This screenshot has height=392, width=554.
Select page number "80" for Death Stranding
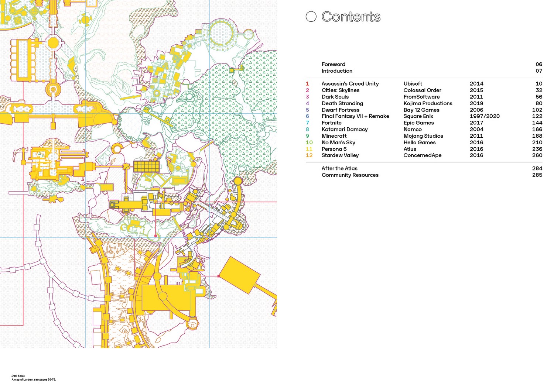click(x=539, y=104)
